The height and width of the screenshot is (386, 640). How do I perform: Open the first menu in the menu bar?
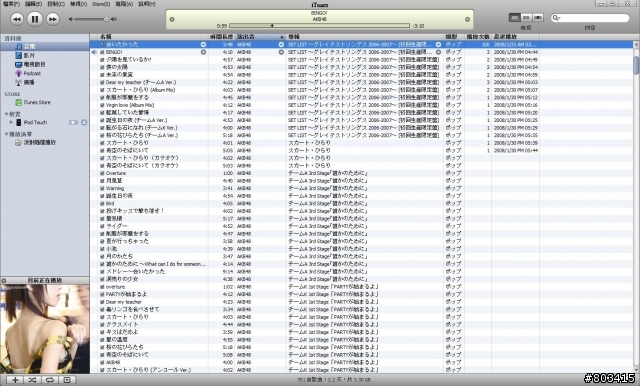[x=11, y=4]
